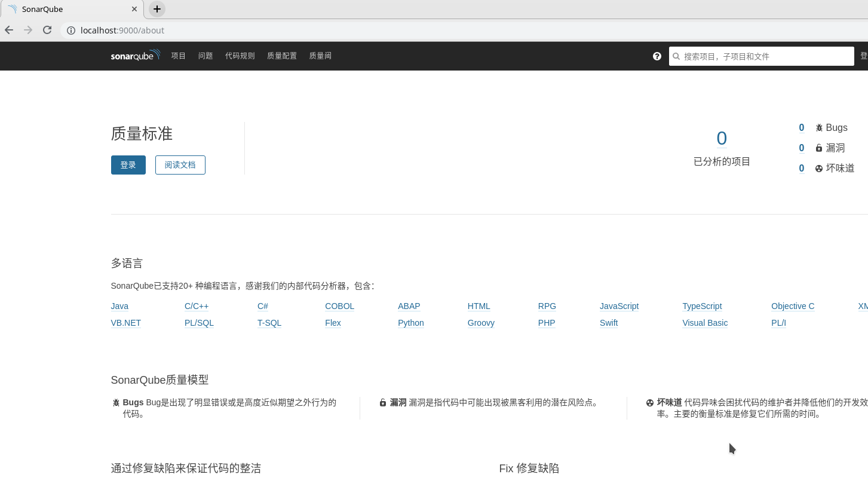Focus the project search field
This screenshot has height=480, width=868.
[x=762, y=56]
